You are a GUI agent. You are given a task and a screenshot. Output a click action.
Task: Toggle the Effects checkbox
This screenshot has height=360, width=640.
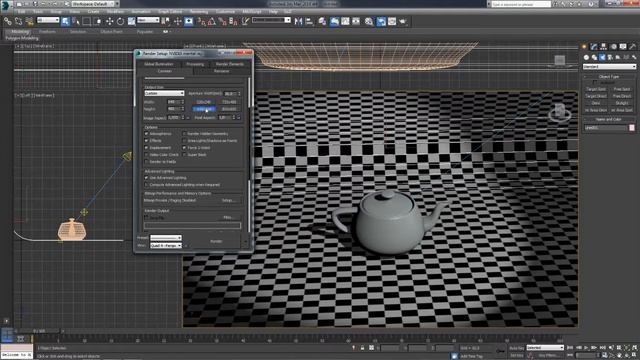(147, 141)
